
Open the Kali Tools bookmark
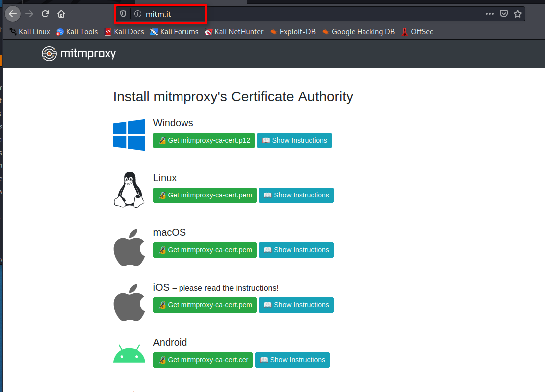(x=77, y=32)
